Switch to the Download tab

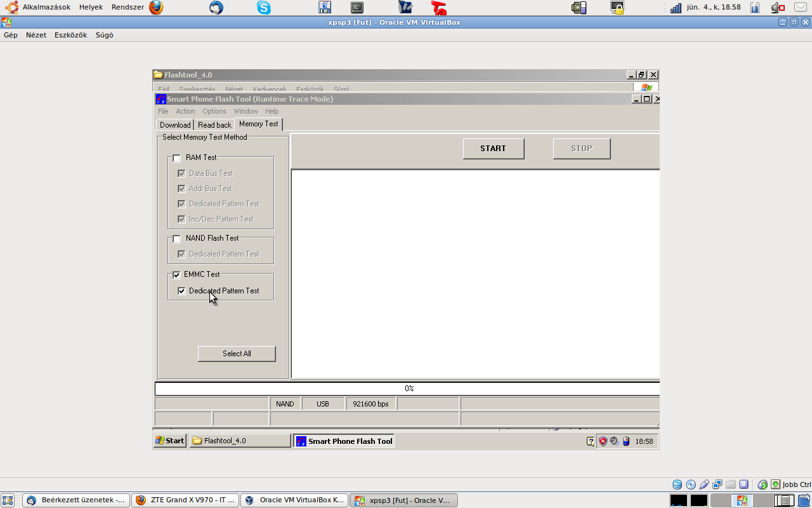pyautogui.click(x=175, y=125)
